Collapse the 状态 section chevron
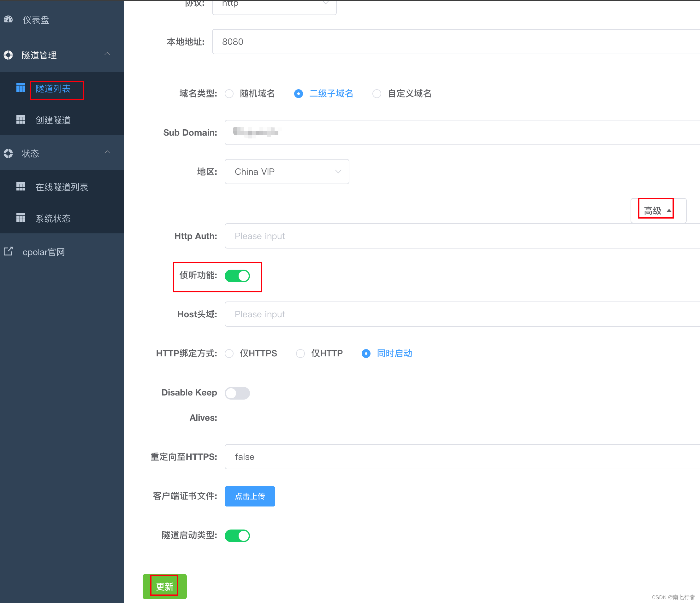The height and width of the screenshot is (603, 700). click(107, 152)
